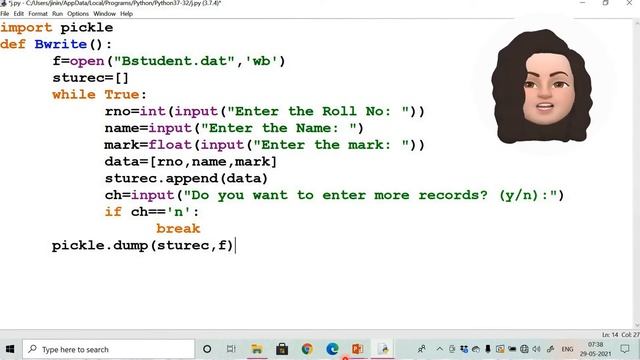Viewport: 640px width, 360px height.
Task: Expand hidden system tray icons chevron
Action: (440, 349)
